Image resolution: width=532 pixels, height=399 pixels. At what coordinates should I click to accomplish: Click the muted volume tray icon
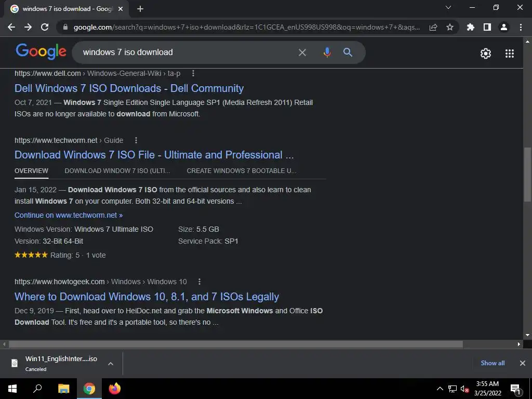(464, 389)
